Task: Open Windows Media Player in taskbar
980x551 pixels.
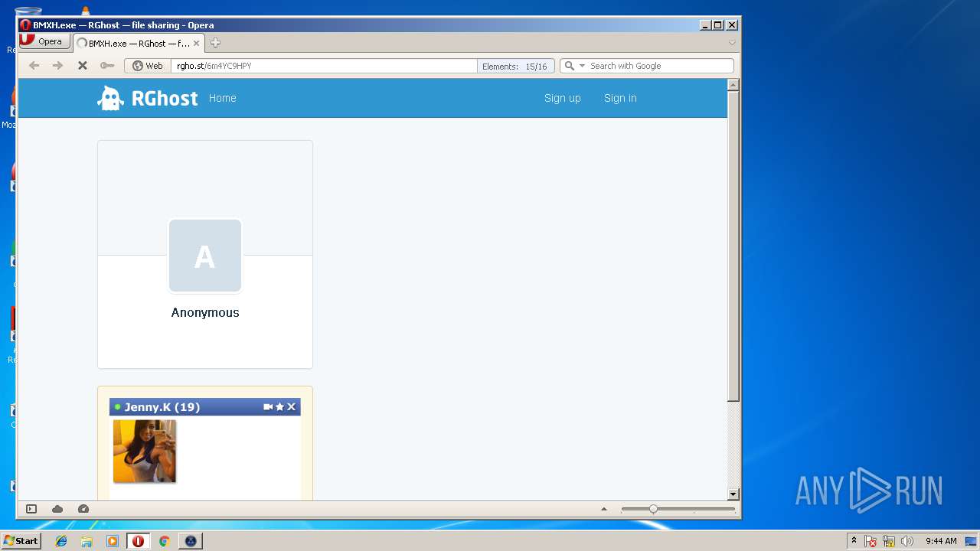Action: 113,541
